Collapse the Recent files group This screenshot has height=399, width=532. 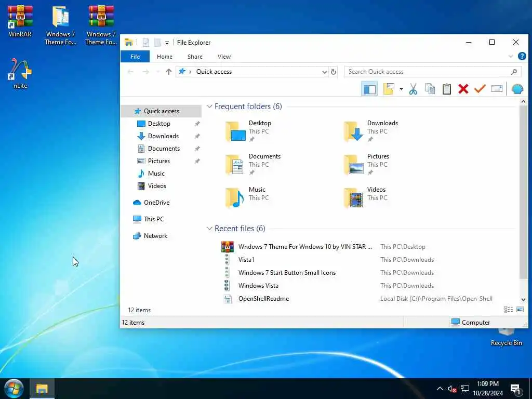pyautogui.click(x=209, y=229)
